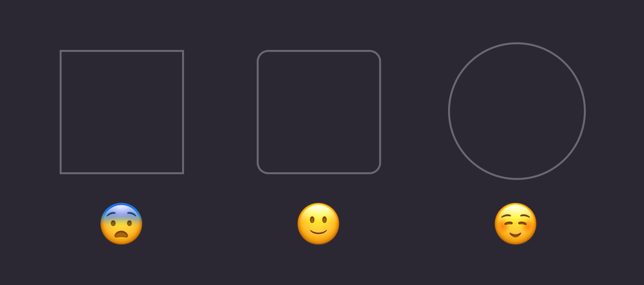Click the shape above the blushing emoji

coord(517,111)
